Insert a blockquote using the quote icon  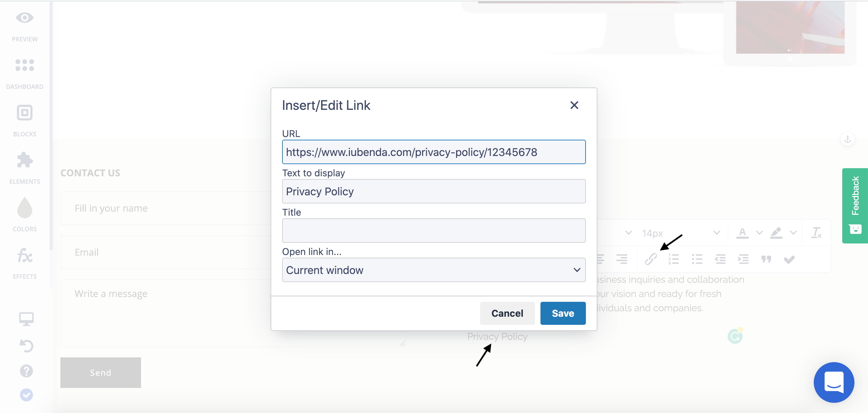click(766, 259)
